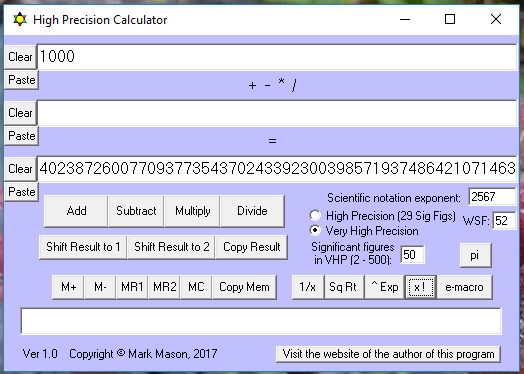
Task: Click the 1/x reciprocal button
Action: 308,287
